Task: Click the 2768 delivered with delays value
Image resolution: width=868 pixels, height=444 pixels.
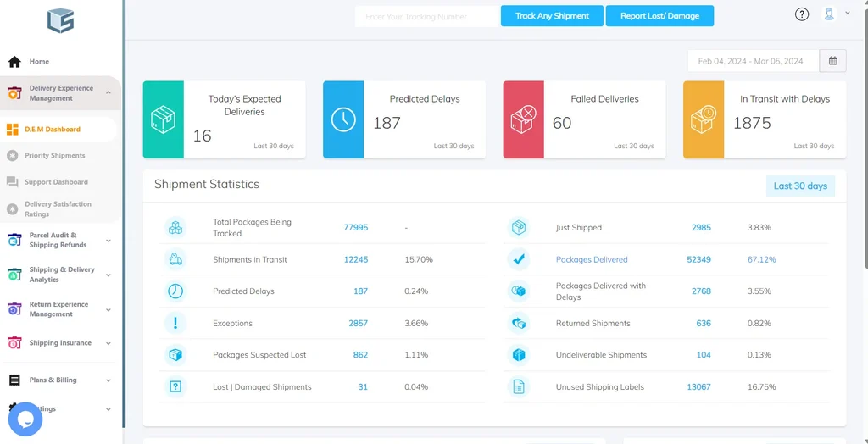Action: tap(701, 291)
